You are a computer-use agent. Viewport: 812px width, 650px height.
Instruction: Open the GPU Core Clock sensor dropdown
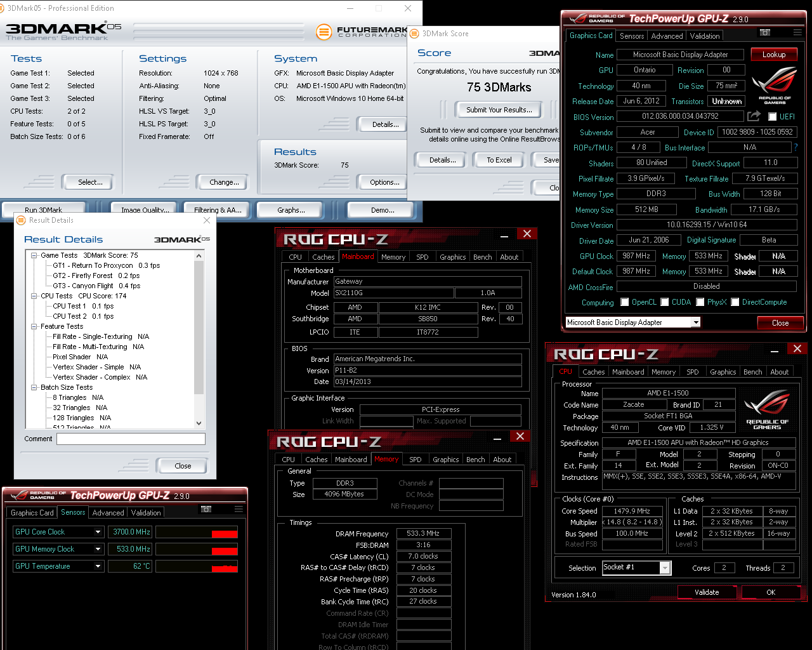(x=98, y=532)
